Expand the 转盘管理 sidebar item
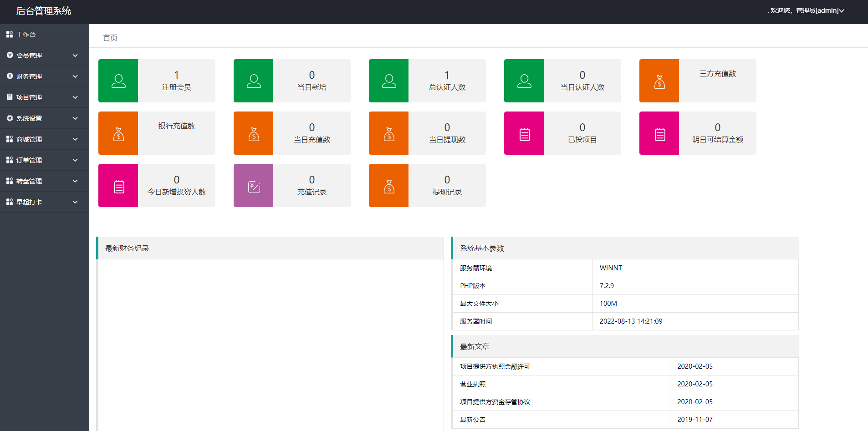 coord(44,181)
